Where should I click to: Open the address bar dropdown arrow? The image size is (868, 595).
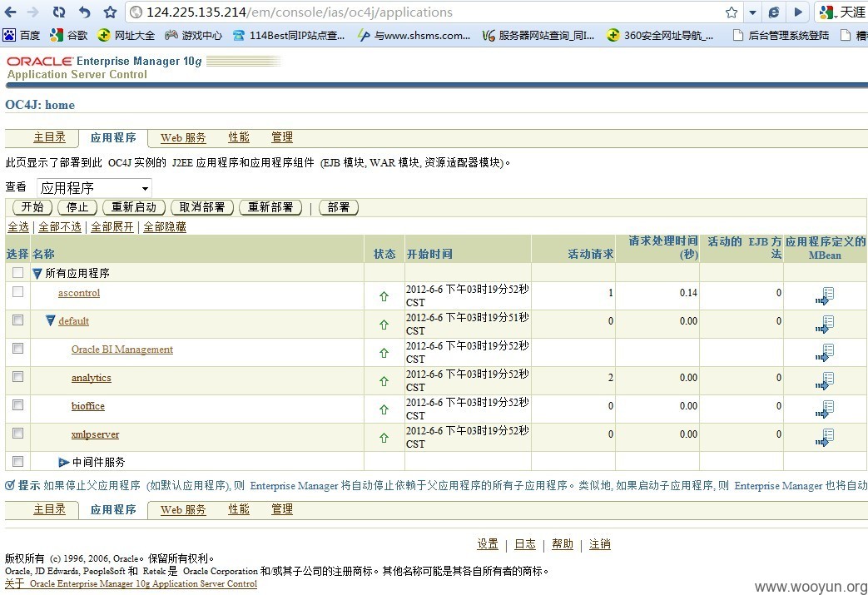coord(752,12)
